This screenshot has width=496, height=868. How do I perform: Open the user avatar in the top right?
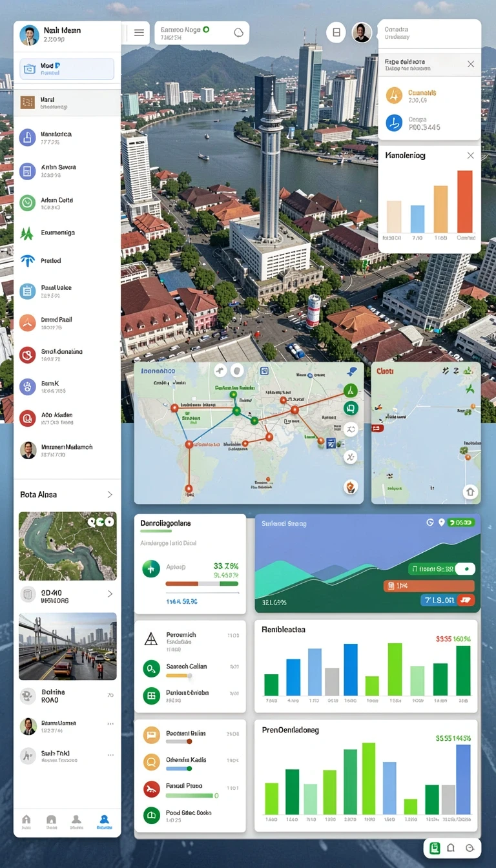[362, 32]
